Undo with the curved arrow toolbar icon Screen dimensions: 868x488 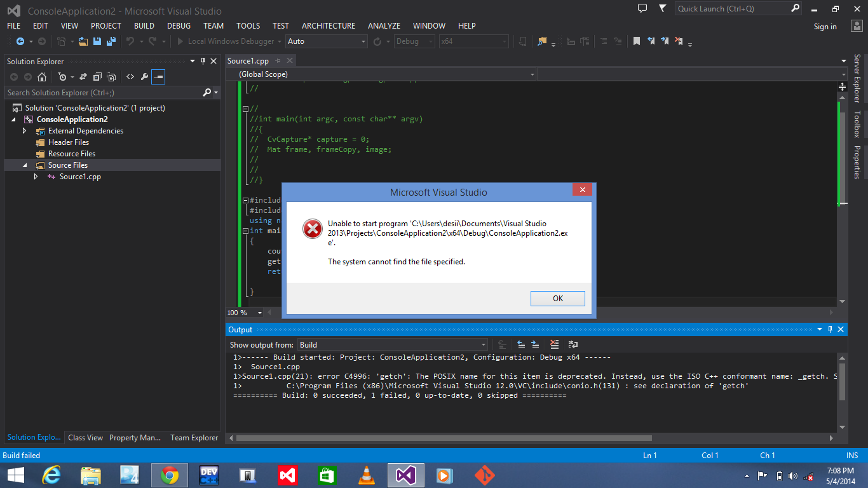coord(130,41)
